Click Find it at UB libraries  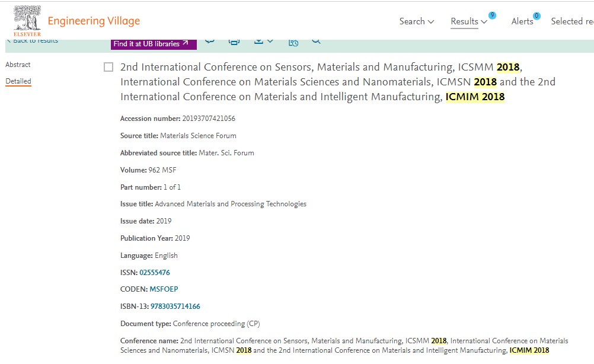click(154, 44)
